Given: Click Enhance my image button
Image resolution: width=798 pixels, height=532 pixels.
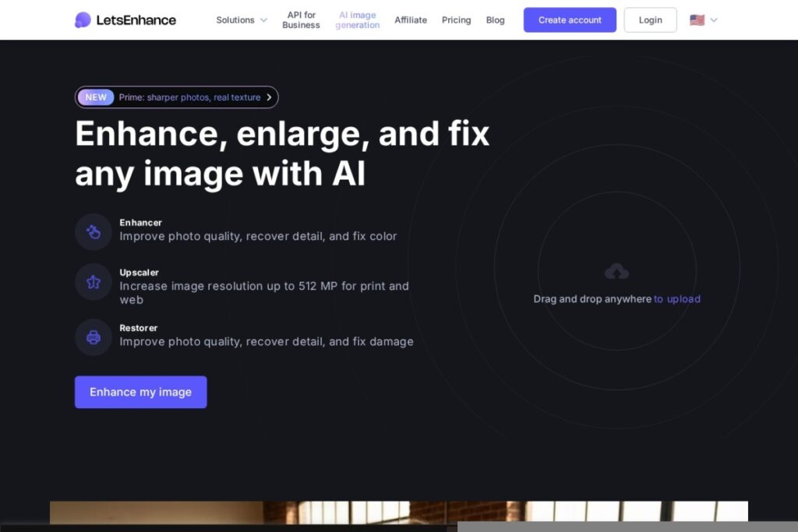Looking at the screenshot, I should pyautogui.click(x=140, y=392).
